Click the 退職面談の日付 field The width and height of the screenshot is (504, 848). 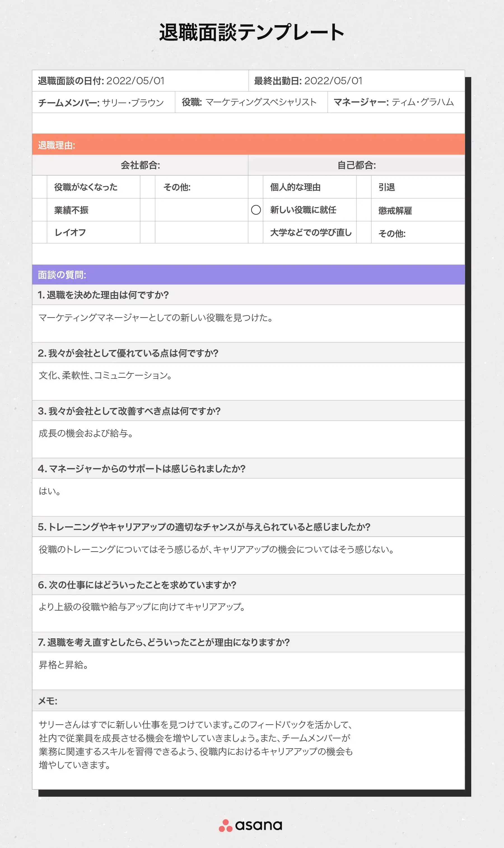tap(140, 81)
